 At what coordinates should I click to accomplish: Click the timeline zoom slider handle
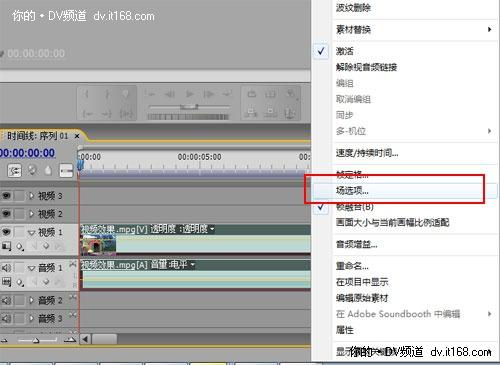point(36,340)
